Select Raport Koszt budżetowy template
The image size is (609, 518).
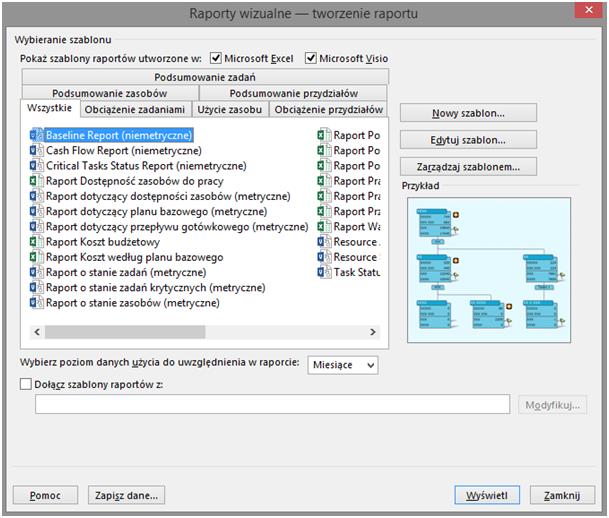(x=103, y=242)
